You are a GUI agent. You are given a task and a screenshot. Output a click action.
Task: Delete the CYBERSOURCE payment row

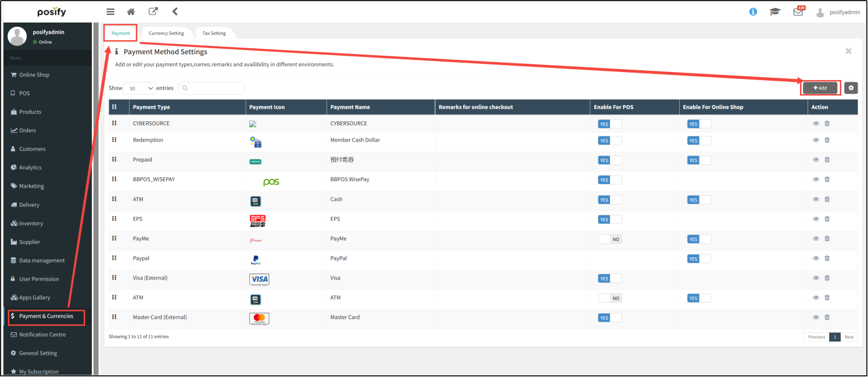click(827, 124)
